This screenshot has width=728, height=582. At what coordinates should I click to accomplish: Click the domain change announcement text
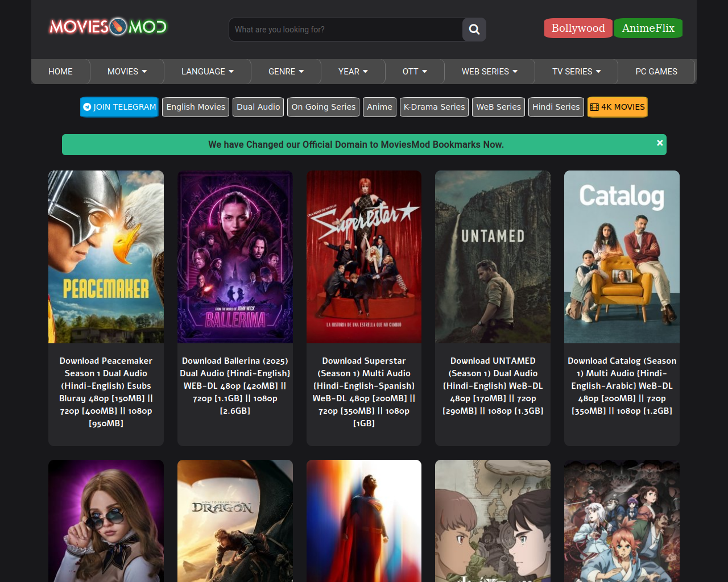pos(356,144)
